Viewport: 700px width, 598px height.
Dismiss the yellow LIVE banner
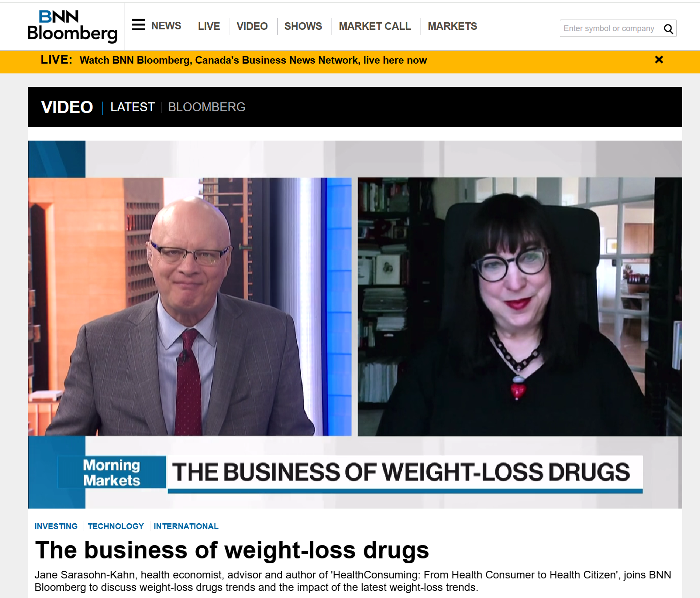pyautogui.click(x=659, y=60)
